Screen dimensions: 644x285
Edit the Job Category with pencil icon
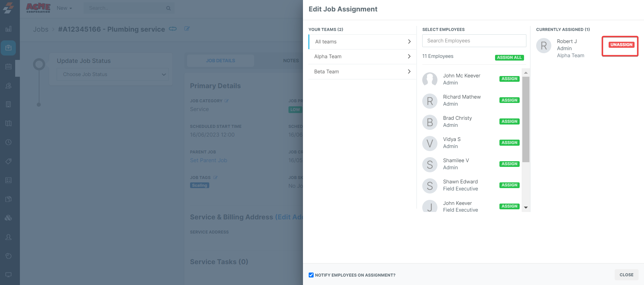226,101
